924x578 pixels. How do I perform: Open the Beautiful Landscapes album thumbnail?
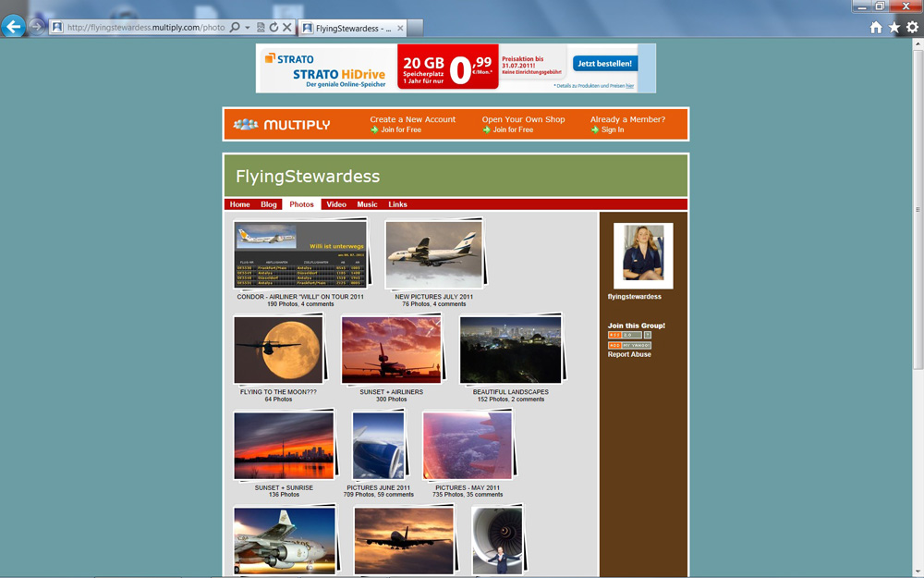(x=510, y=350)
